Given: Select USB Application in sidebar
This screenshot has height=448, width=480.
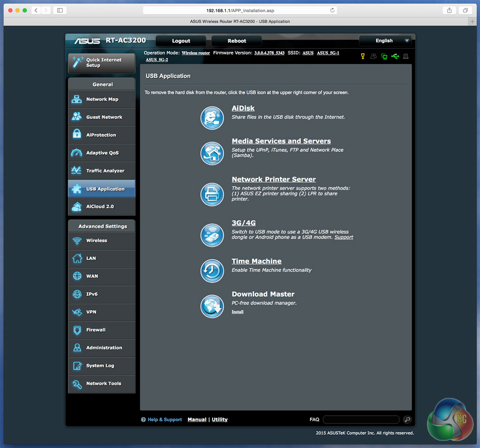Looking at the screenshot, I should 102,189.
